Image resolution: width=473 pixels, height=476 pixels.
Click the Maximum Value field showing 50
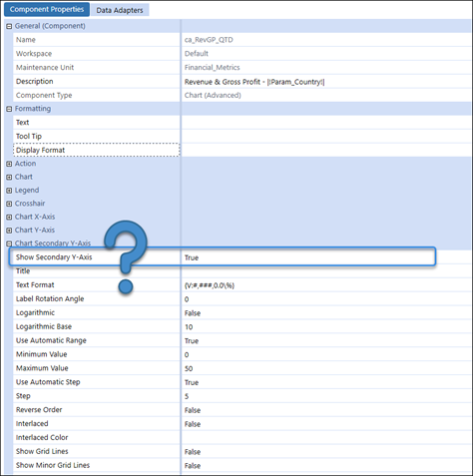tap(326, 368)
